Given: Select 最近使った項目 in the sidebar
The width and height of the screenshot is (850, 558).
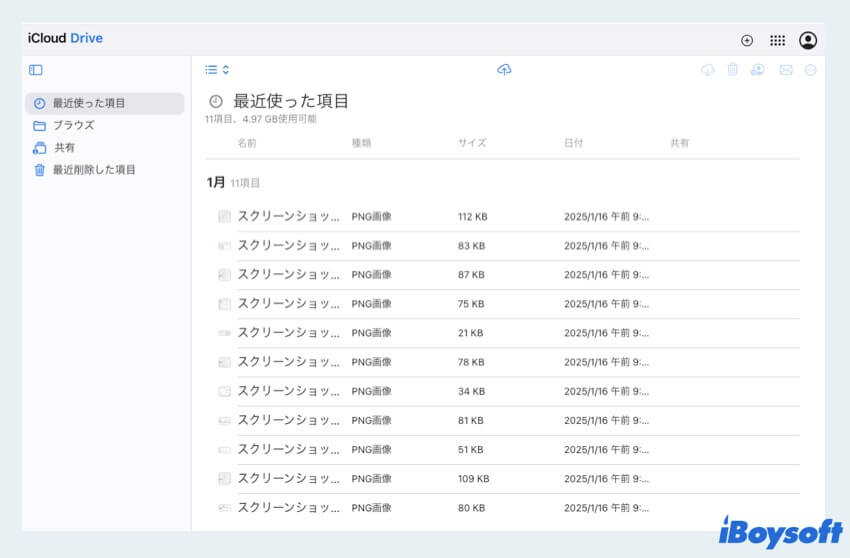Looking at the screenshot, I should click(x=89, y=103).
